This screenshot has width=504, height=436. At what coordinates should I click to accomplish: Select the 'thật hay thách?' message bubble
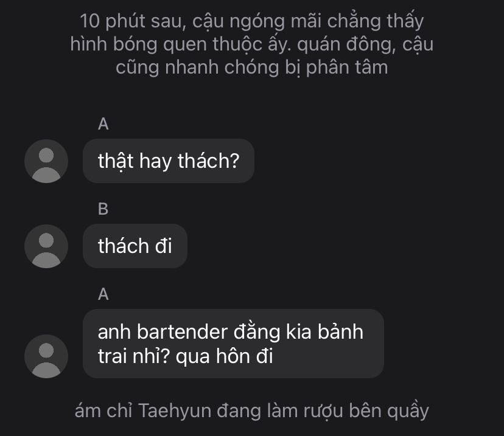coord(169,161)
